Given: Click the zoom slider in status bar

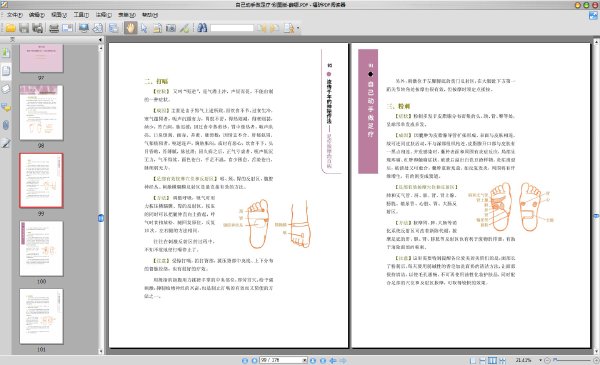Looking at the screenshot, I should pos(572,360).
